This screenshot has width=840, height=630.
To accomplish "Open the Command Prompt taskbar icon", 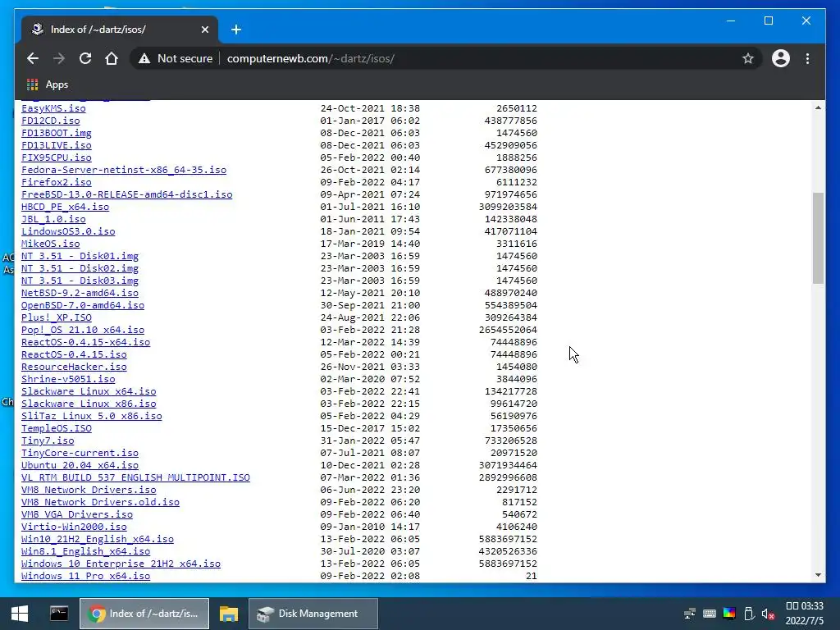I will click(x=59, y=614).
